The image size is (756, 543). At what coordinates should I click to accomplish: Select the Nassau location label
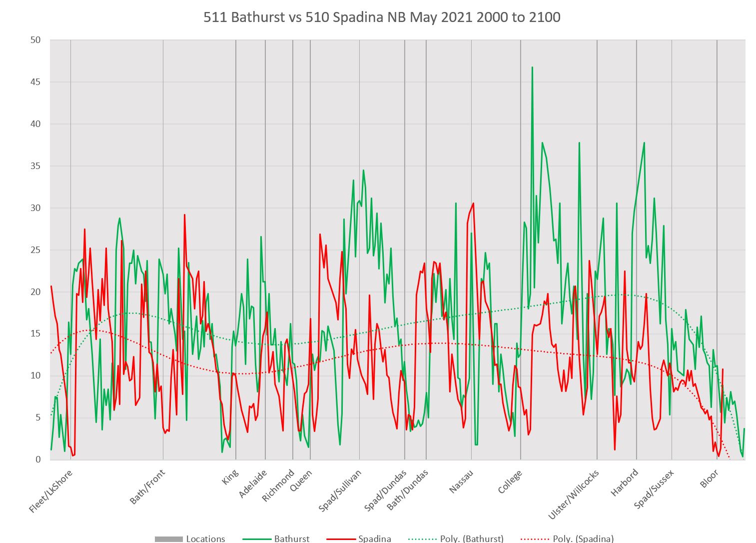[x=461, y=481]
